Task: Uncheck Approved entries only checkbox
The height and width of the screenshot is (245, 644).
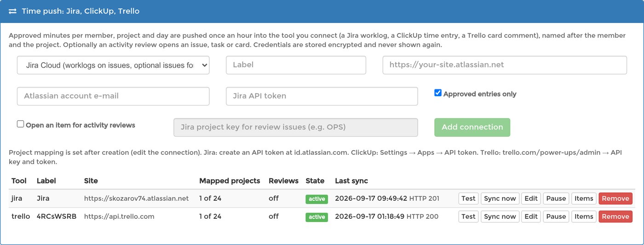Action: click(x=438, y=93)
